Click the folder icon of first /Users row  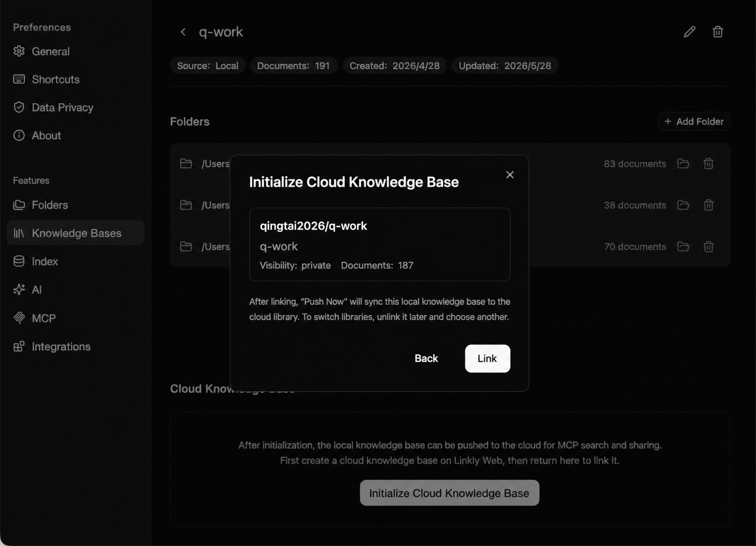point(186,163)
